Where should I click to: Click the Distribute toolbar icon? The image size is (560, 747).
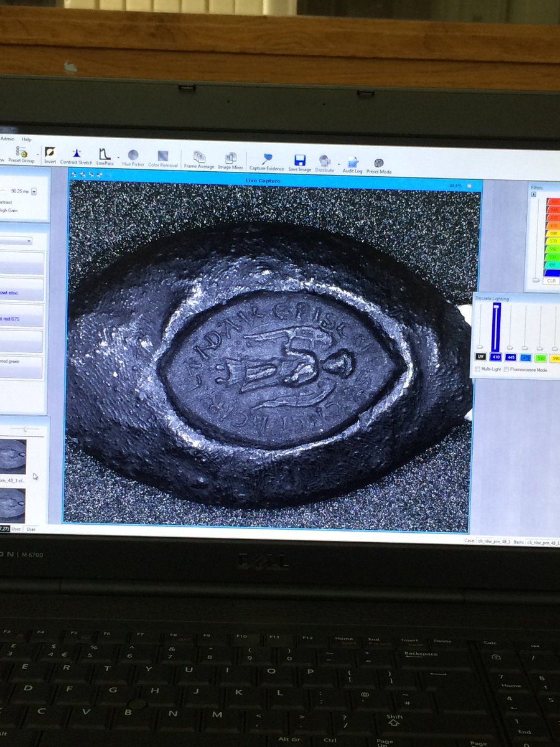coord(324,164)
